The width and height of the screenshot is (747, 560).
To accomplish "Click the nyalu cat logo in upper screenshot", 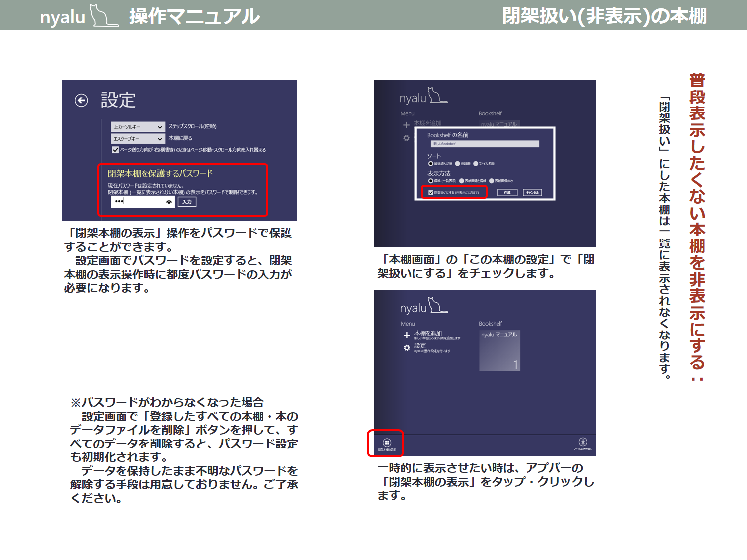I will [x=423, y=96].
